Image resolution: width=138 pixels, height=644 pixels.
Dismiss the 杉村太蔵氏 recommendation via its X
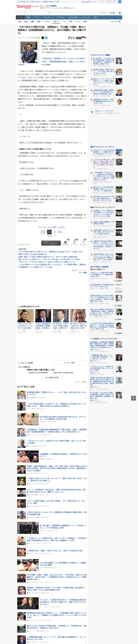click(x=86, y=424)
